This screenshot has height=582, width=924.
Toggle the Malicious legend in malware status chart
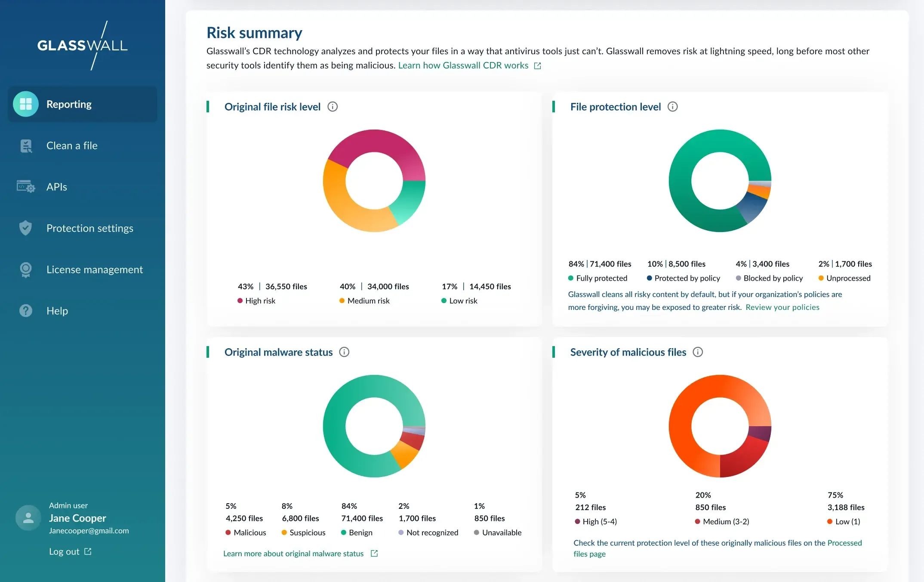tap(246, 532)
